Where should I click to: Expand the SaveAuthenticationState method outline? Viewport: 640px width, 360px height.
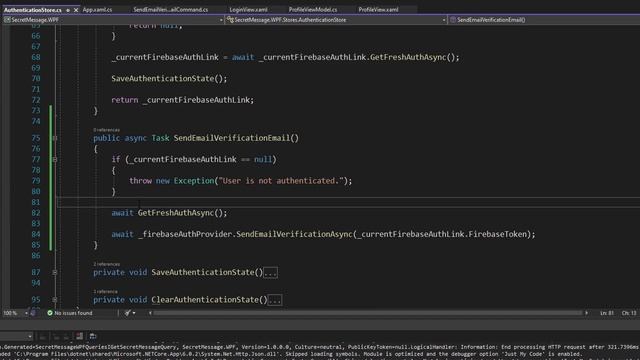pos(55,272)
